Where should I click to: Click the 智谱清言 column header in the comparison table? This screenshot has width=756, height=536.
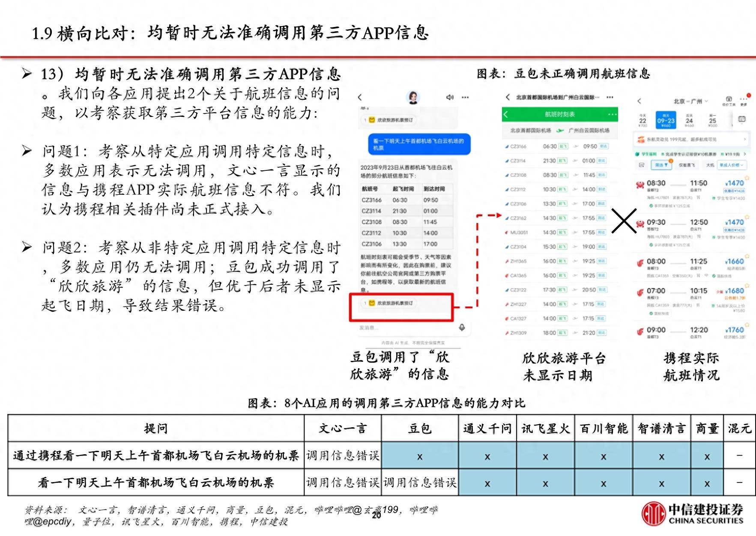[x=662, y=429]
